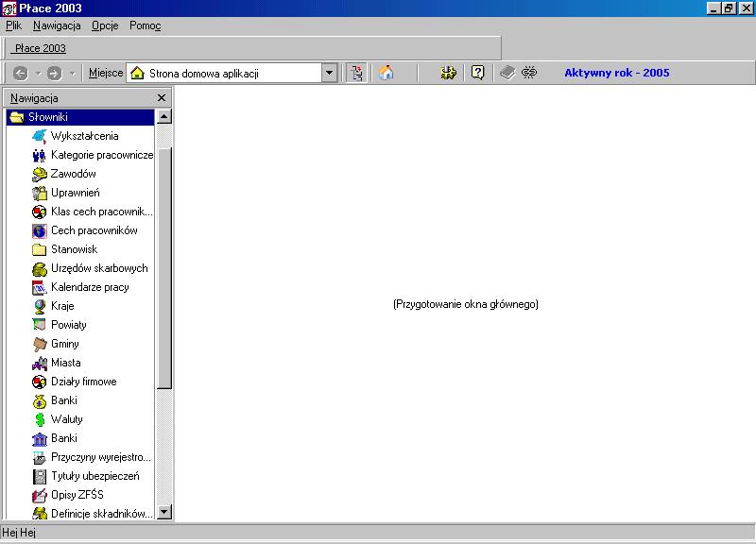This screenshot has width=756, height=544.
Task: Click the Cech pracowników globe icon
Action: coord(40,230)
